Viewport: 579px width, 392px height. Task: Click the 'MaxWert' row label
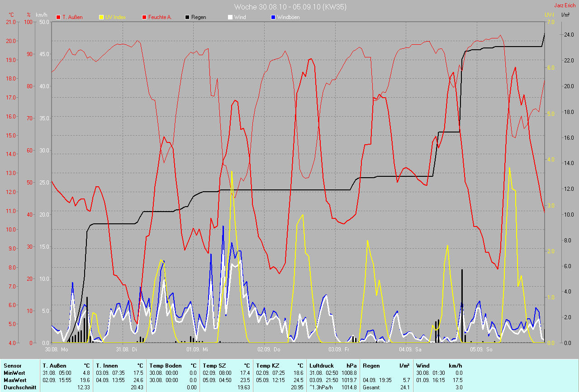[15, 380]
